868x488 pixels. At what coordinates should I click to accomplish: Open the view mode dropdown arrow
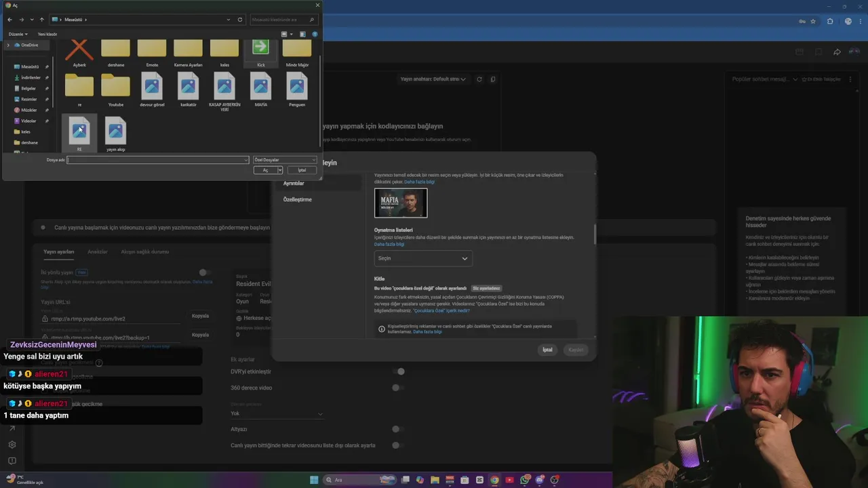(x=292, y=34)
